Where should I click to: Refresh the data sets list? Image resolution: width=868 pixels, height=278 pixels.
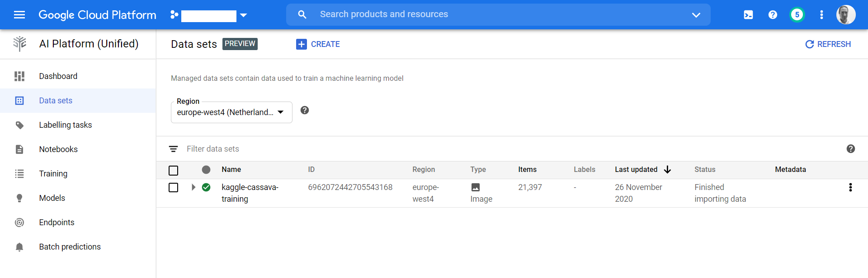pos(828,44)
